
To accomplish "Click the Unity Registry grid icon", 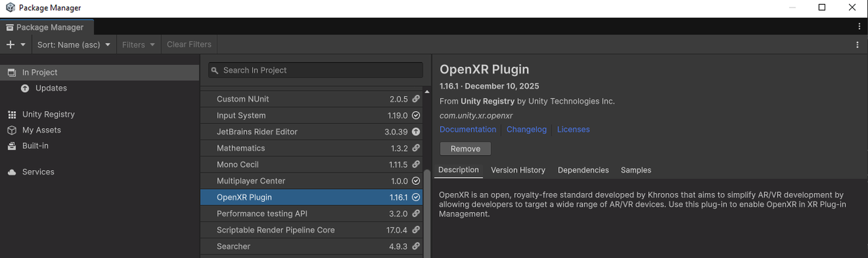I will (x=12, y=114).
